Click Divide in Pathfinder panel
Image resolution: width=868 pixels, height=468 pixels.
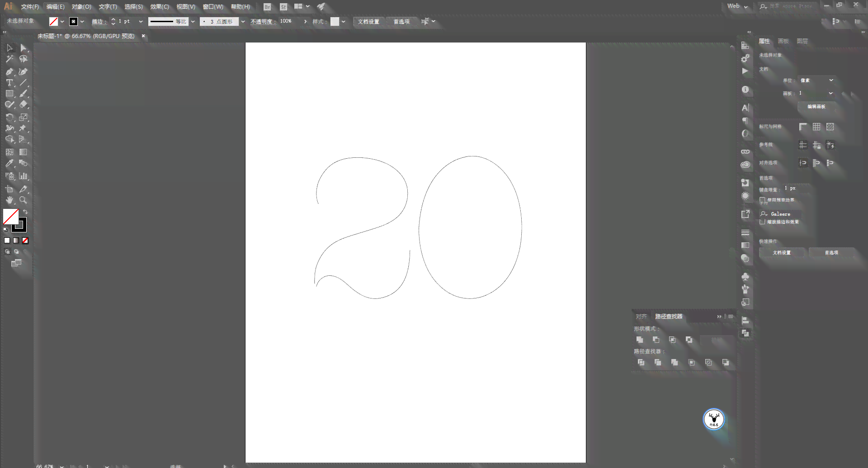click(x=641, y=363)
